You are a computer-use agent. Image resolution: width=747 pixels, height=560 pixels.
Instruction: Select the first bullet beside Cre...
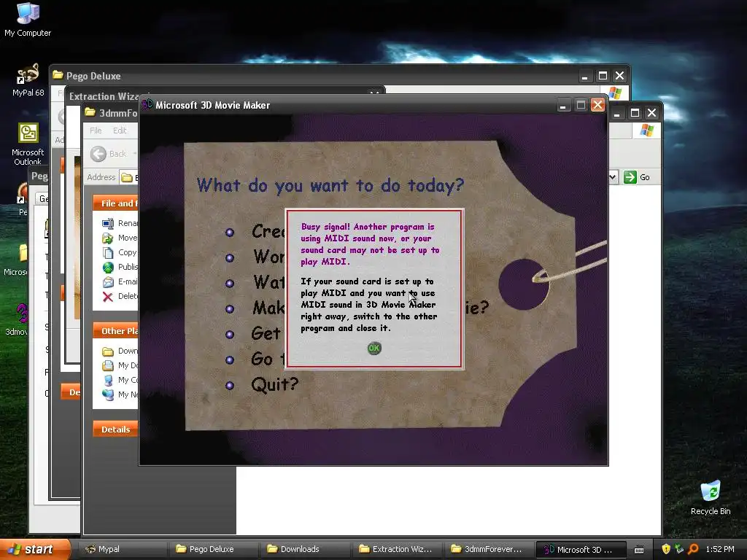230,233
